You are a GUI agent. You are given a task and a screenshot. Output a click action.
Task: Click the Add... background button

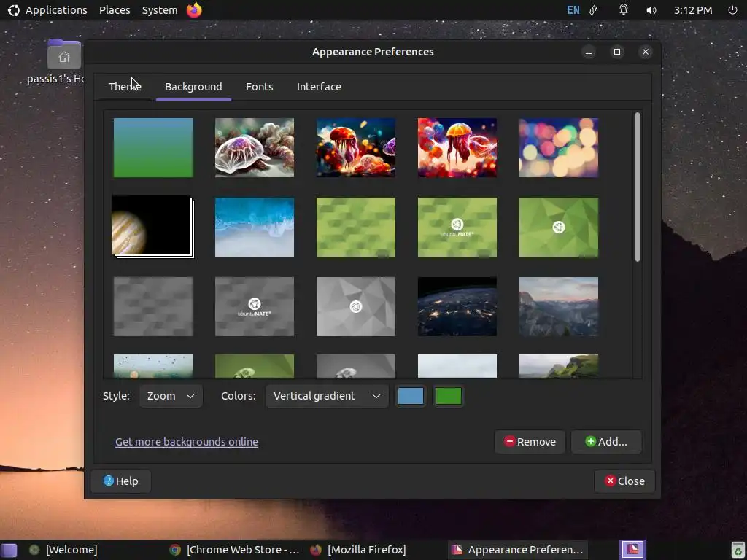point(606,441)
